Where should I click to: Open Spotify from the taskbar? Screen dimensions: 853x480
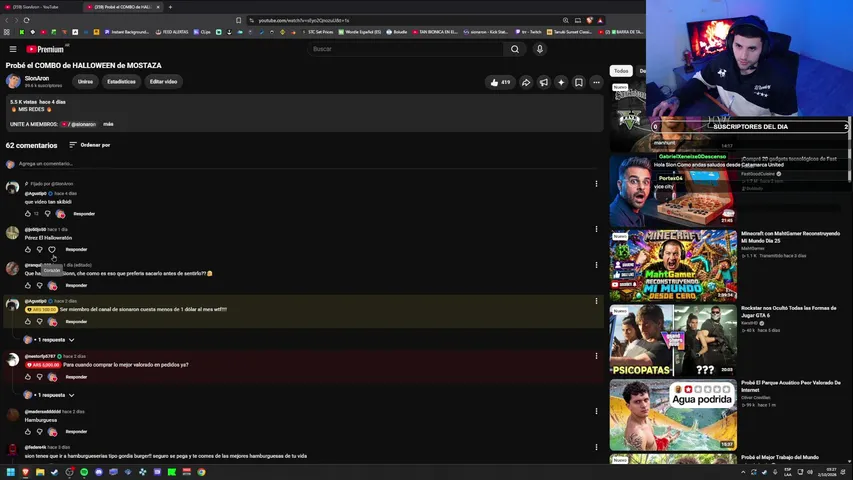84,472
